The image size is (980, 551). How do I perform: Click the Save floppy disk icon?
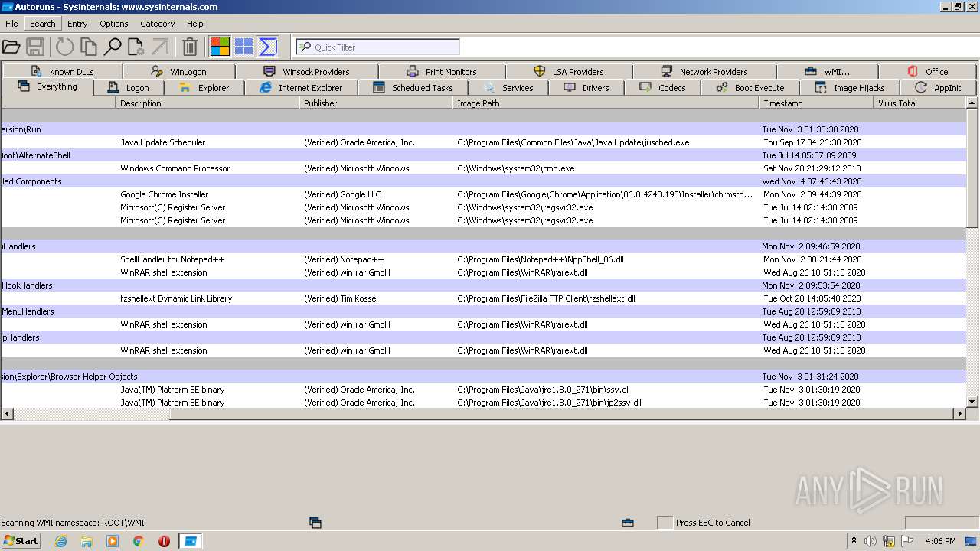[x=35, y=47]
